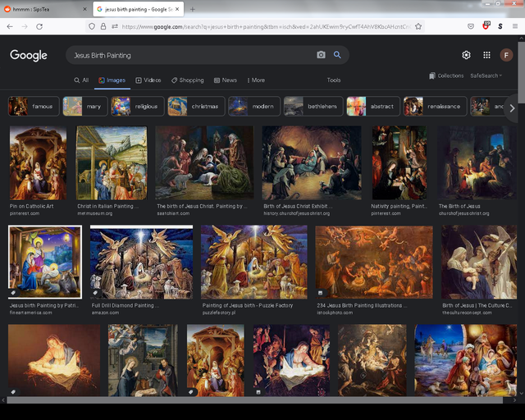Click 'The Birth of Jesus' caption text

coord(459,206)
